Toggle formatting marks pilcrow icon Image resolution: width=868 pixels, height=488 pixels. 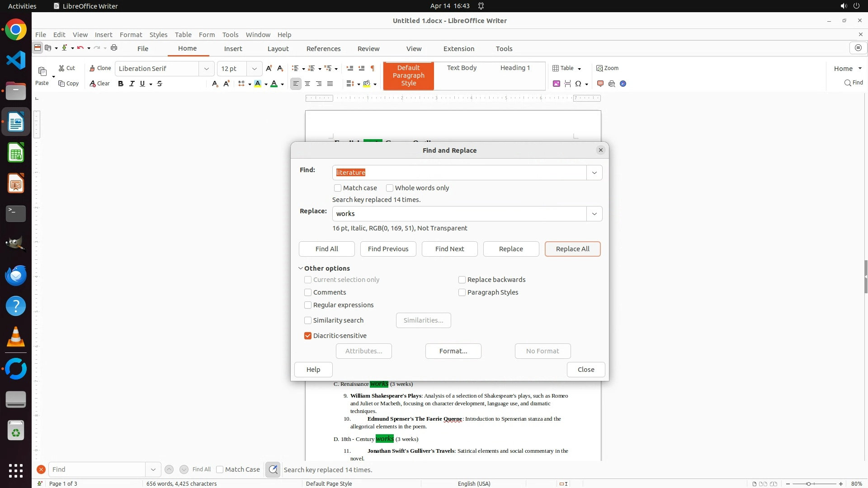(x=373, y=68)
